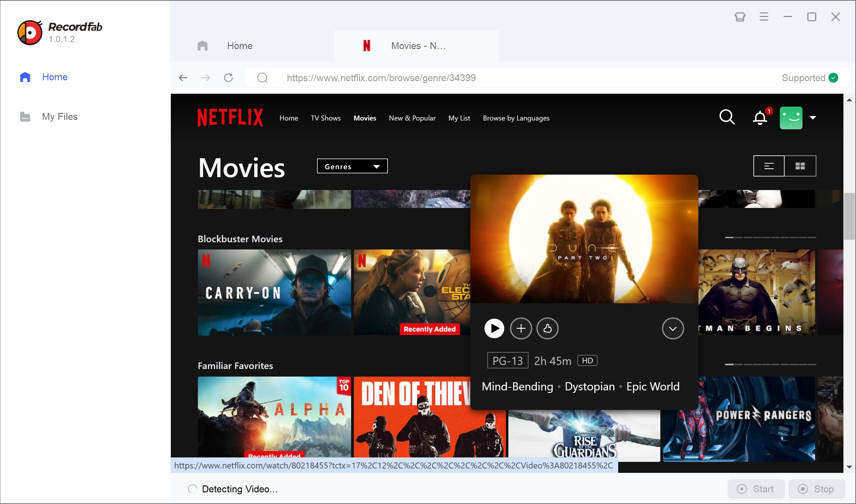Click the Start recording button
The height and width of the screenshot is (504, 856).
click(756, 489)
